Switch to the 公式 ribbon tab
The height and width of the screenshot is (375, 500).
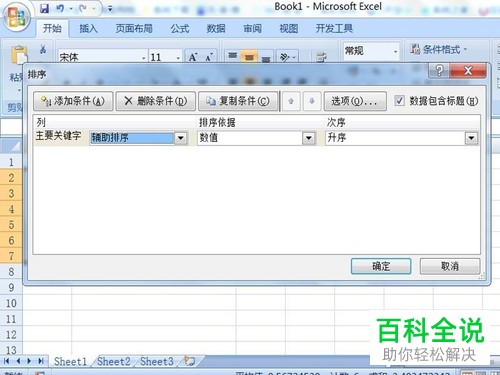tap(180, 29)
